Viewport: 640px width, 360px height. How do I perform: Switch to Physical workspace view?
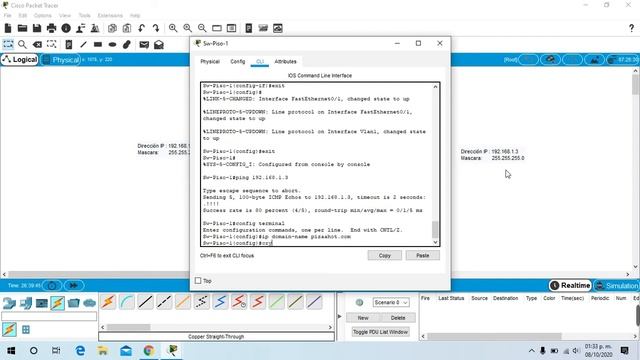[x=60, y=60]
